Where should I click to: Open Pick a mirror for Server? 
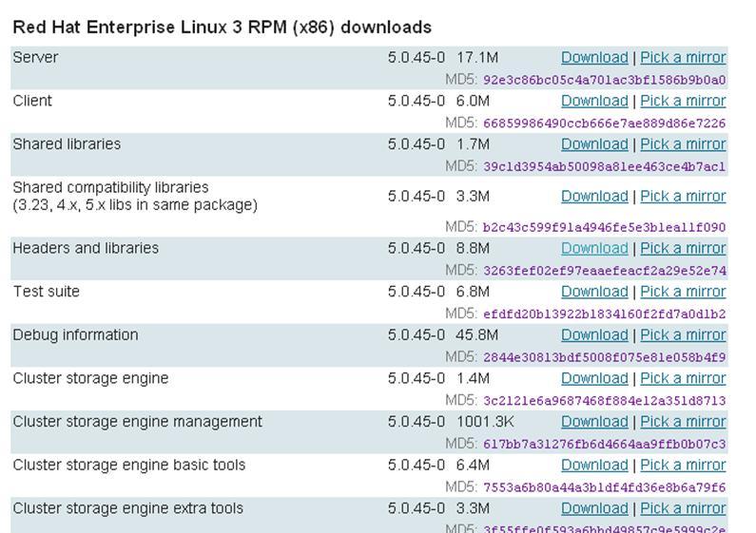[683, 58]
